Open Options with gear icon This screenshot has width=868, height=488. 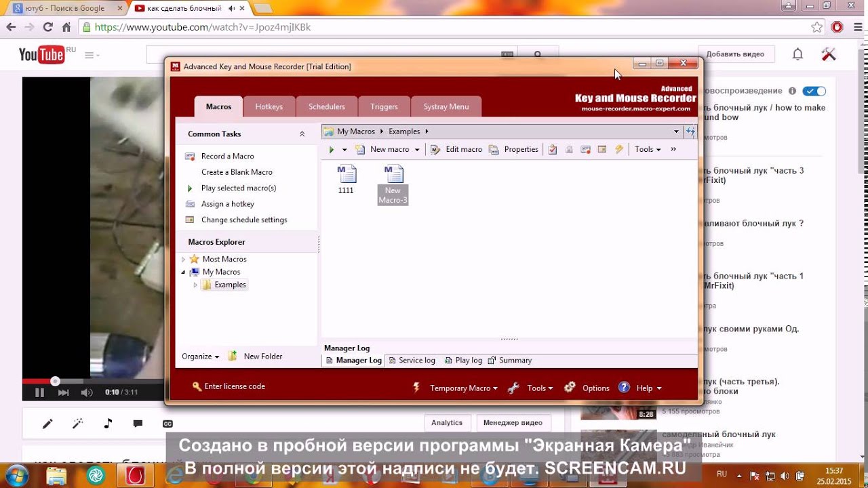[x=587, y=388]
